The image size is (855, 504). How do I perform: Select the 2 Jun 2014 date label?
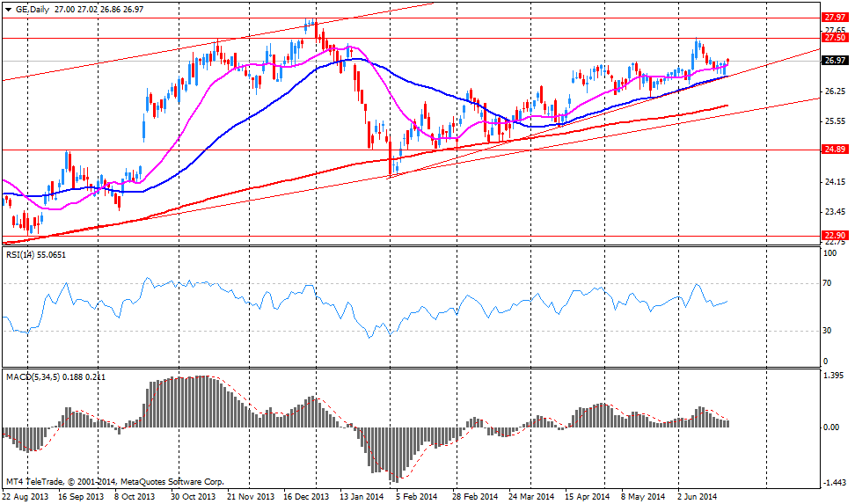pos(699,497)
